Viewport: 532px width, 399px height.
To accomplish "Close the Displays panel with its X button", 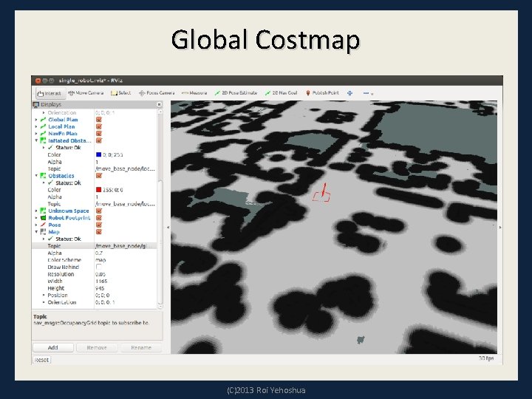I will tap(159, 104).
